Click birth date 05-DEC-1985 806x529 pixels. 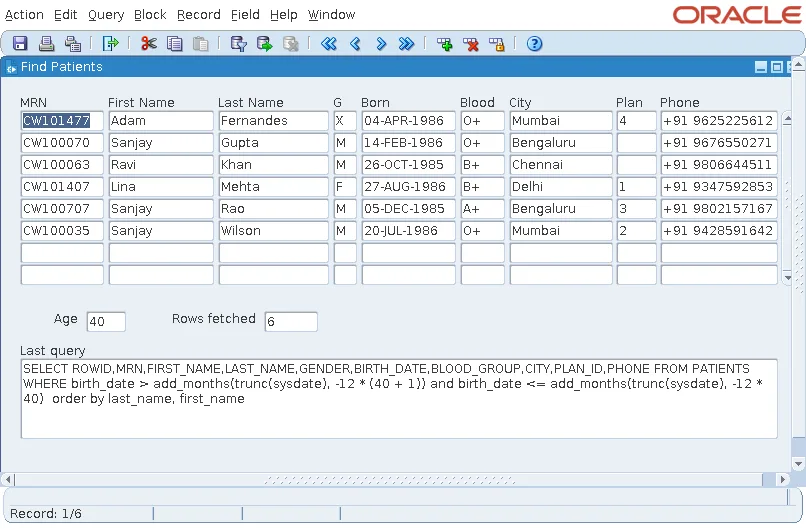(409, 209)
